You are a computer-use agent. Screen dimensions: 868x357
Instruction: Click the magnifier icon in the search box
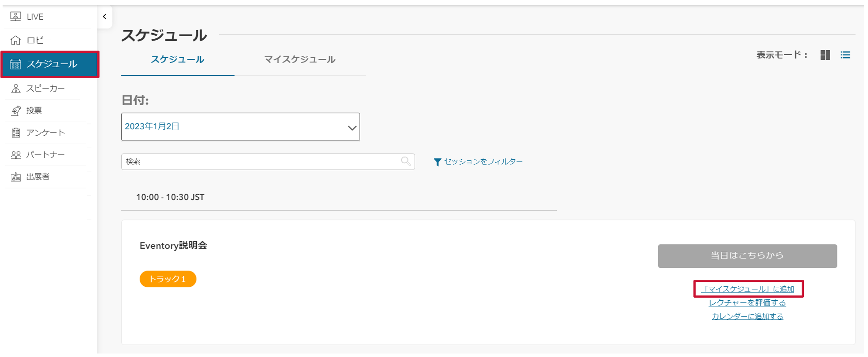(x=406, y=161)
